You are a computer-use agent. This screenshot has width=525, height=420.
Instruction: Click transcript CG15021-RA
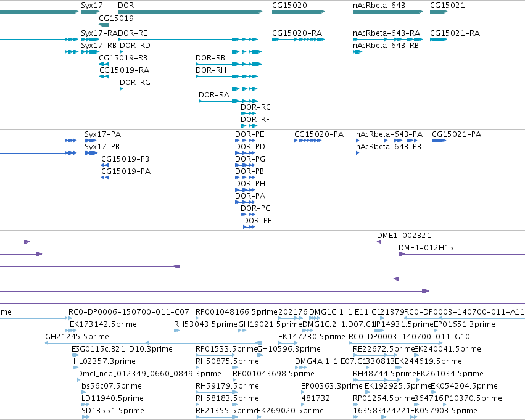point(439,39)
